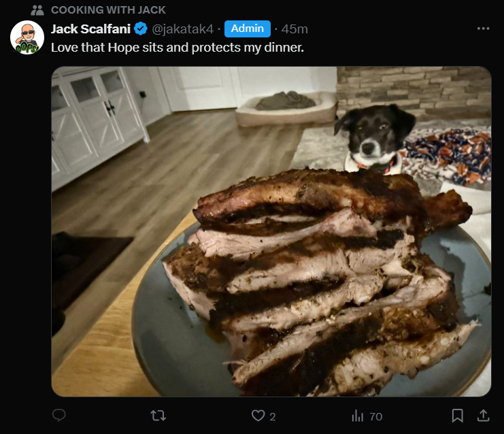Click the 70 views count
The image size is (504, 434).
375,416
